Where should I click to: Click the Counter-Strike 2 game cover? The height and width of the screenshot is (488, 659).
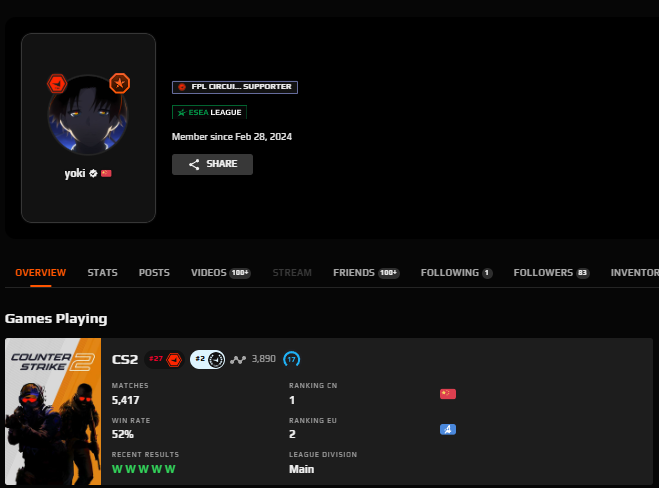coord(53,412)
